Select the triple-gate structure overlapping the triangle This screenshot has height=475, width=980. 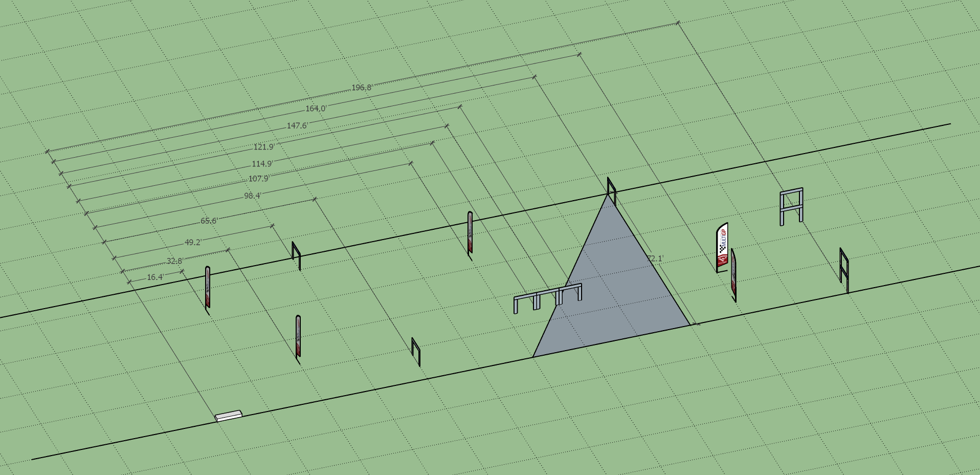coord(548,298)
